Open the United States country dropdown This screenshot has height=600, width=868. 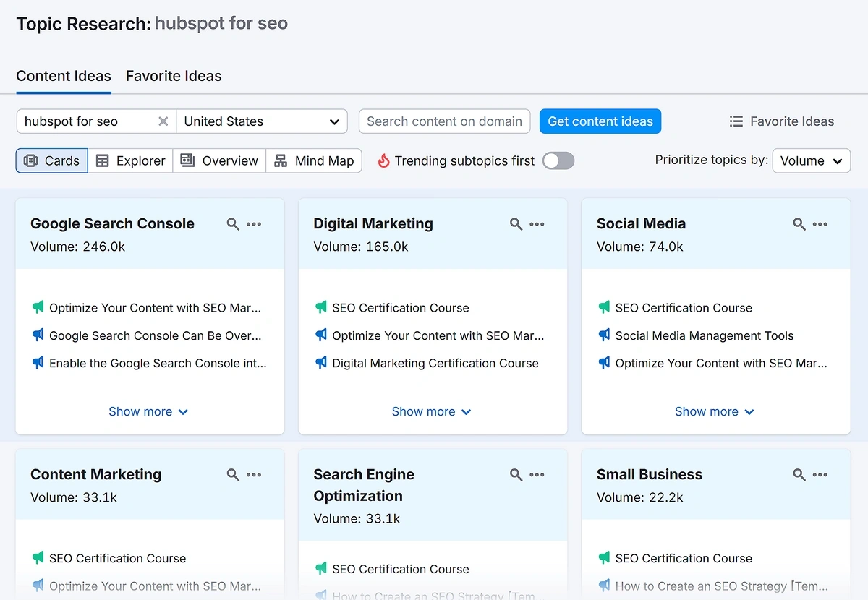(x=262, y=121)
